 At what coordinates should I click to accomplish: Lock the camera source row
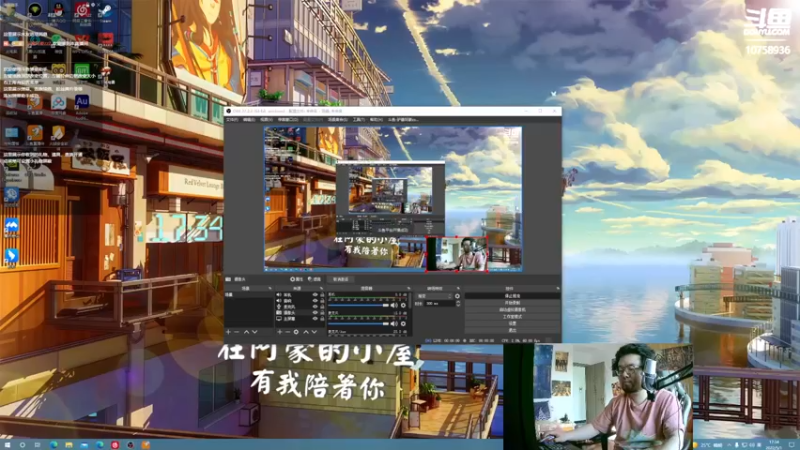pos(322,313)
